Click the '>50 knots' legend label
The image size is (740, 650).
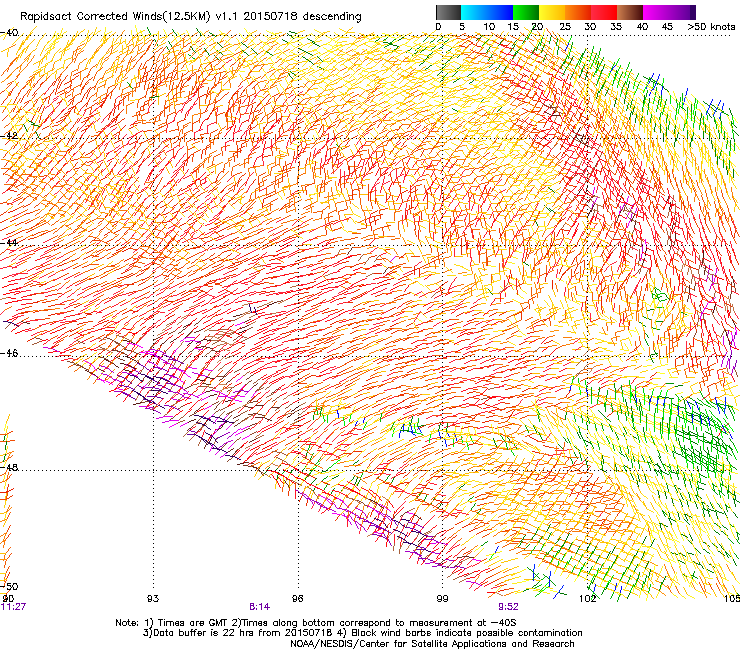point(711,26)
